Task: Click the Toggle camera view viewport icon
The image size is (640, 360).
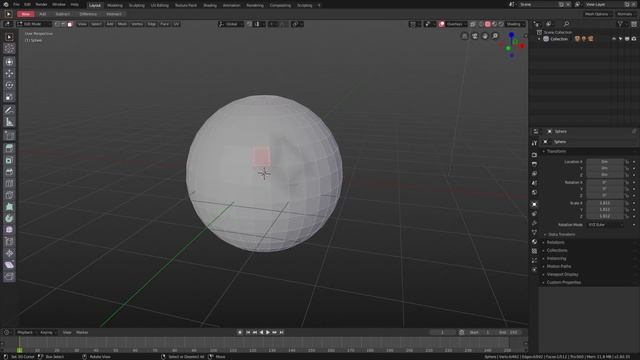Action: (475, 36)
